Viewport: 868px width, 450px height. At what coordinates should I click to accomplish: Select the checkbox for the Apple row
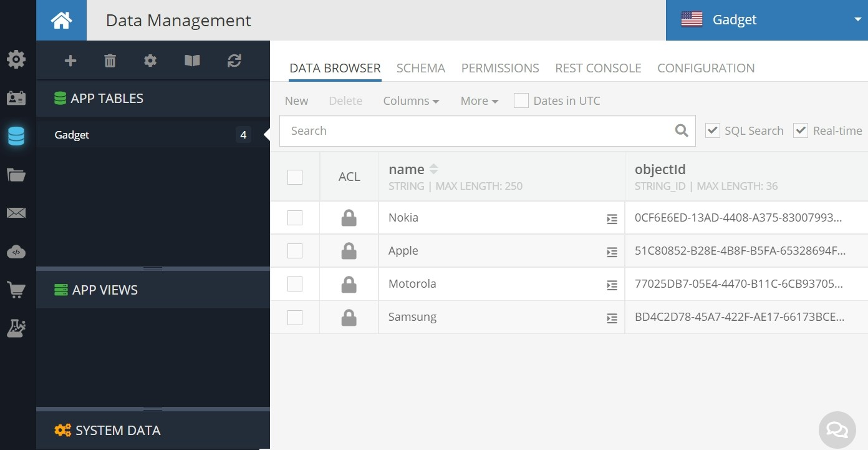click(295, 251)
